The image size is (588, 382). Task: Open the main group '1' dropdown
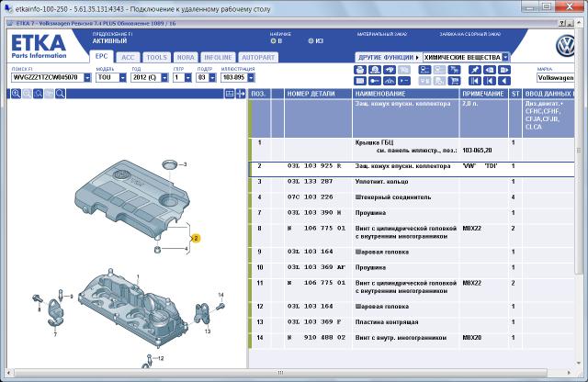pos(187,78)
